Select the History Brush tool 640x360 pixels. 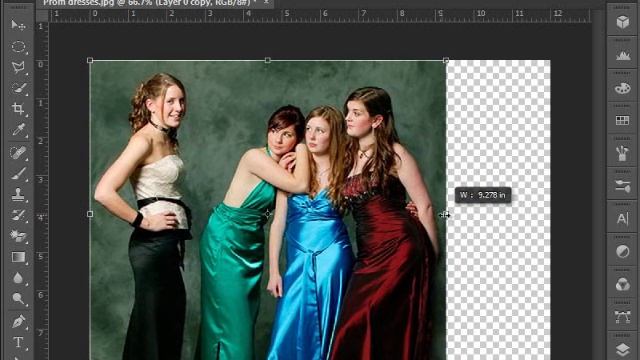(x=18, y=216)
